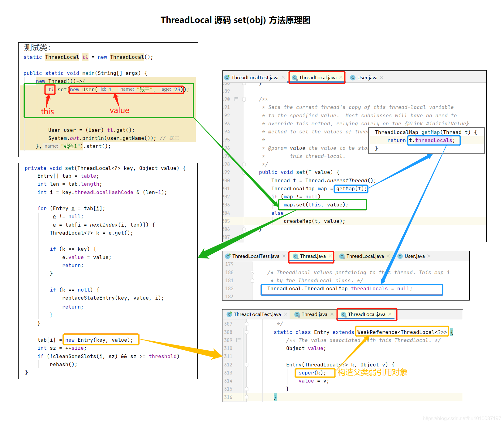Click the fold end marker at line 315

pyautogui.click(x=247, y=389)
